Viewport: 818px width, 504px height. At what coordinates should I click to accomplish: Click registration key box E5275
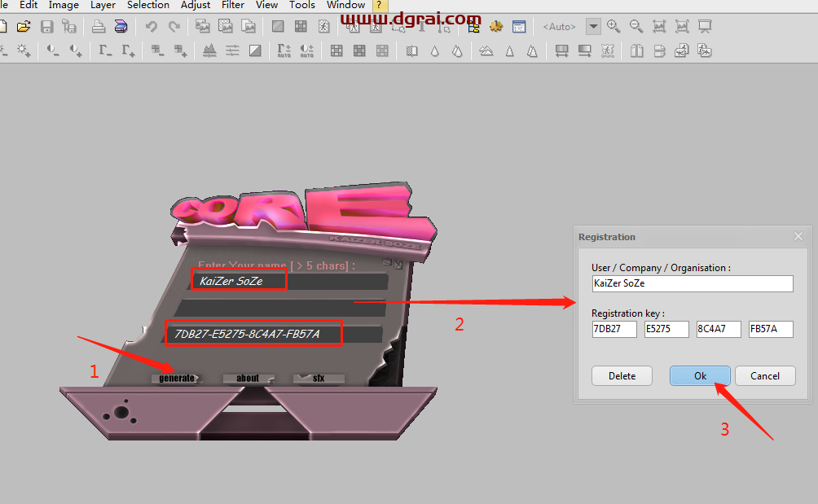click(666, 329)
